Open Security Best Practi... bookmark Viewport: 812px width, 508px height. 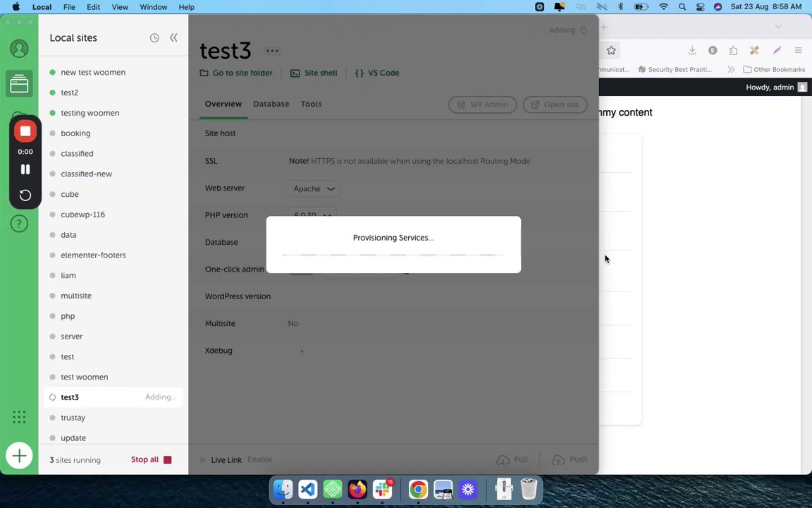click(x=675, y=69)
